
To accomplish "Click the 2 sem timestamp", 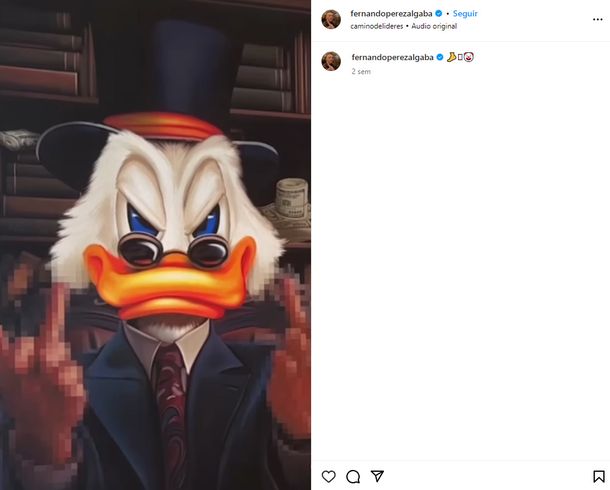I will click(361, 72).
